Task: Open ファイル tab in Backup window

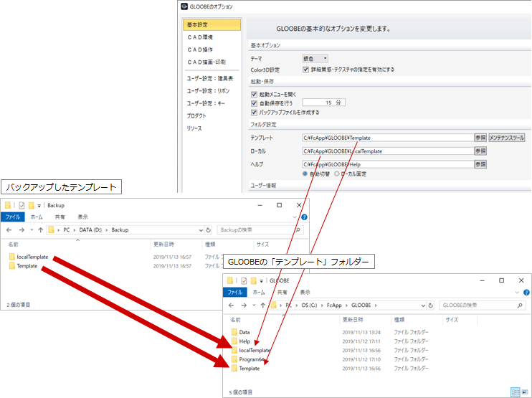Action: [13, 217]
